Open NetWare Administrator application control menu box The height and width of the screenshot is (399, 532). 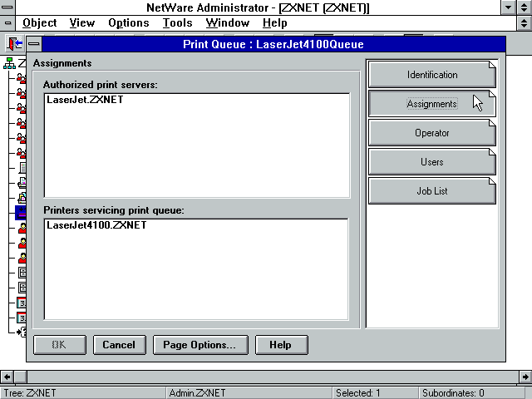coord(7,7)
